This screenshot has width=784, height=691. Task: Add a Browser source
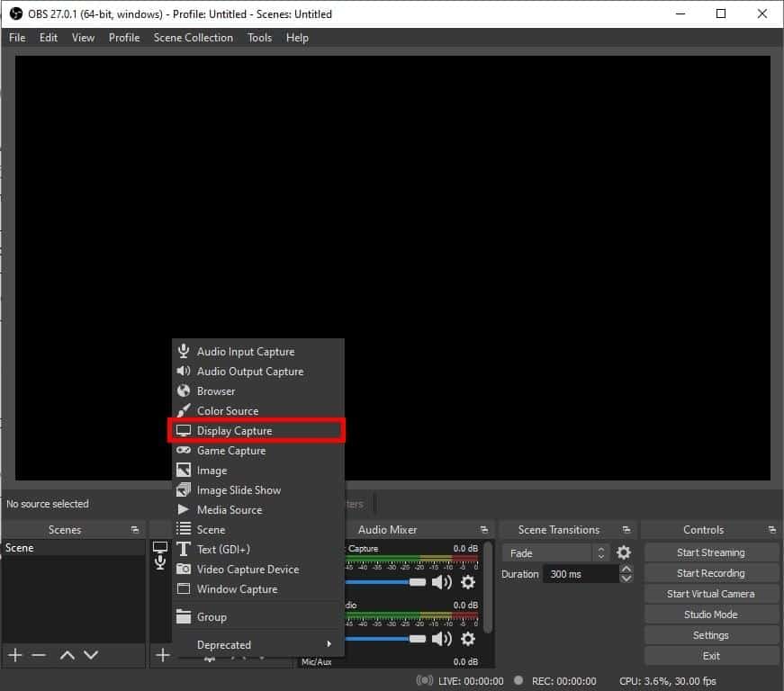(258, 391)
